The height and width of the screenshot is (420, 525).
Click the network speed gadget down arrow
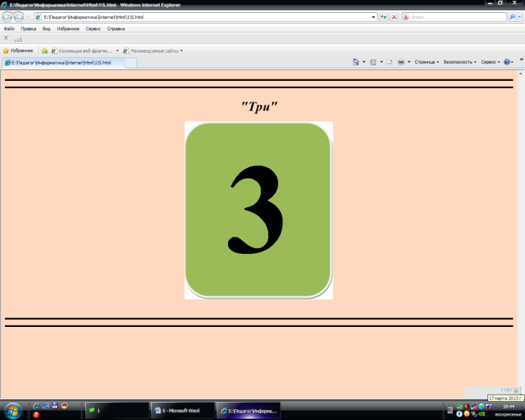(516, 390)
